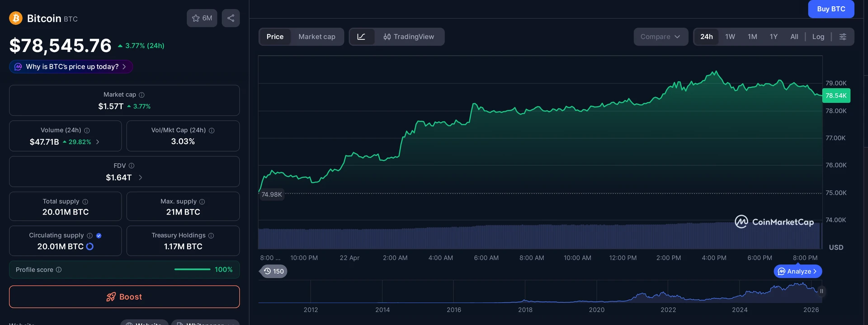Click the 74.98K opening price label
This screenshot has width=868, height=325.
272,195
